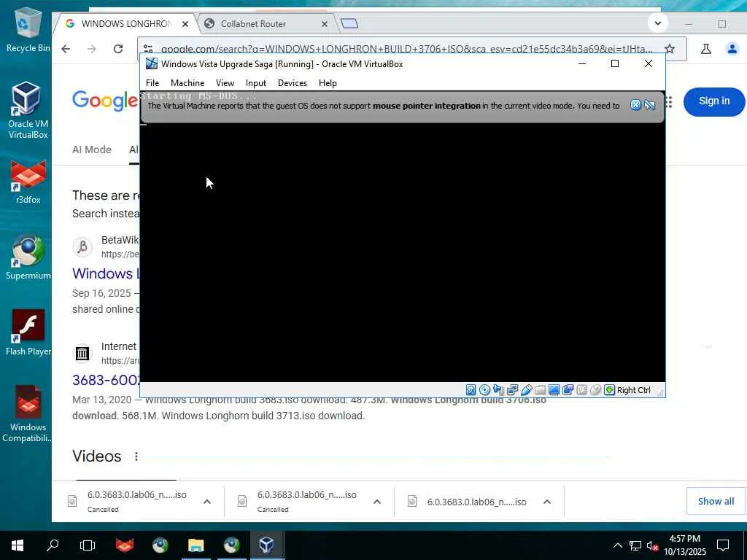Close the WINDOWS LONGHRON search tab
Screen dimensions: 747x560
tap(185, 24)
